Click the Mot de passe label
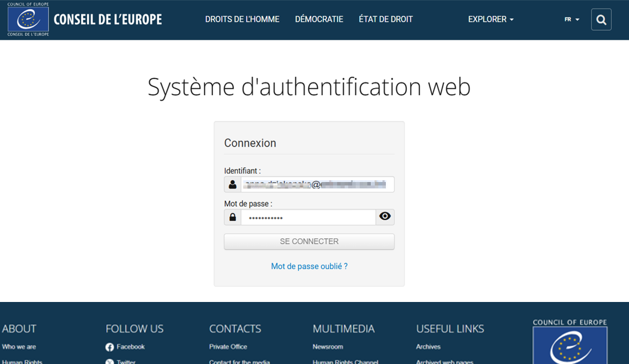This screenshot has width=629, height=364. coord(248,203)
